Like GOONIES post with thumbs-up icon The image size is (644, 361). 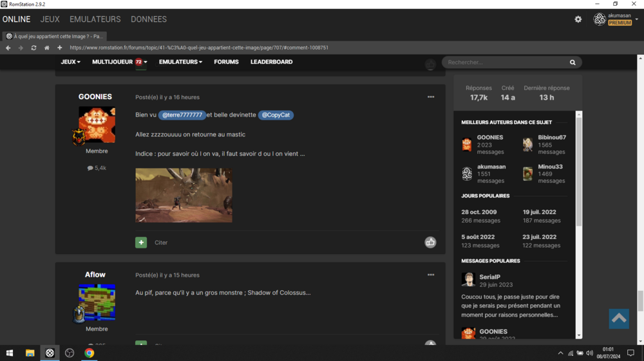430,242
